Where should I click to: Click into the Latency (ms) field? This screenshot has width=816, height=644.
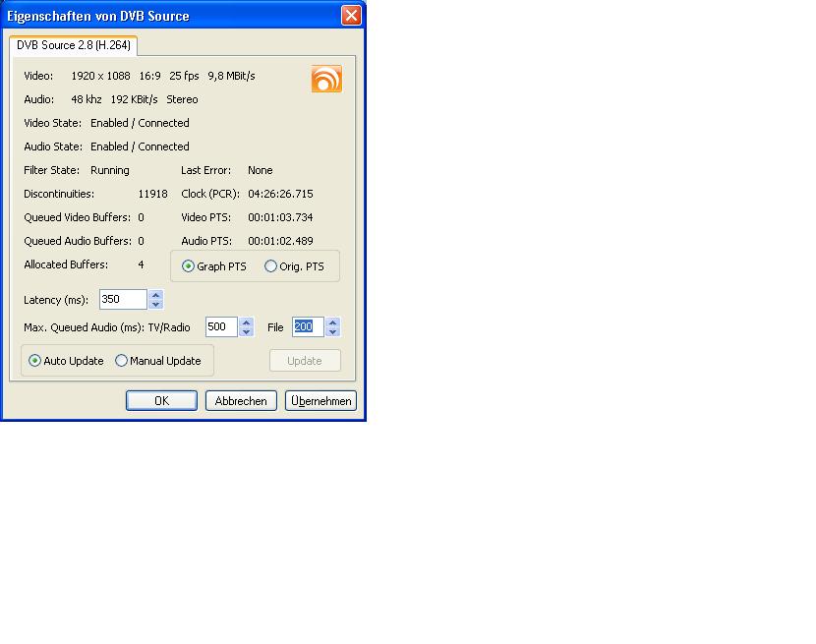click(x=123, y=299)
